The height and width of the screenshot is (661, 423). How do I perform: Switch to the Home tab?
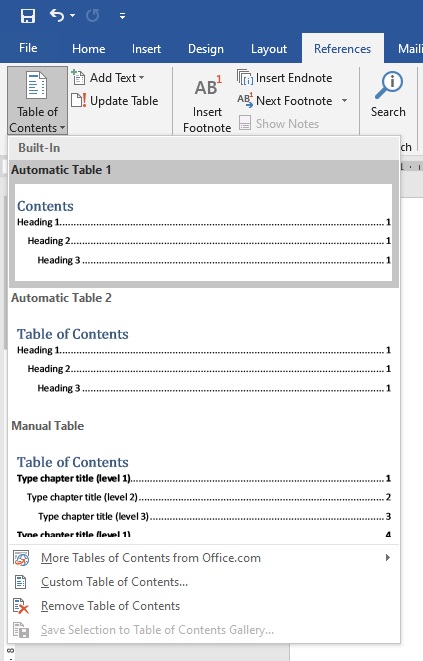[89, 49]
